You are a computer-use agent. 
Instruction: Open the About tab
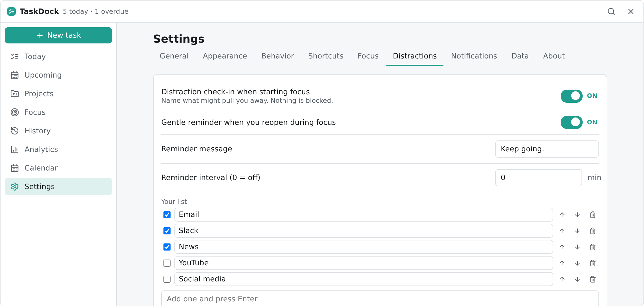[554, 56]
